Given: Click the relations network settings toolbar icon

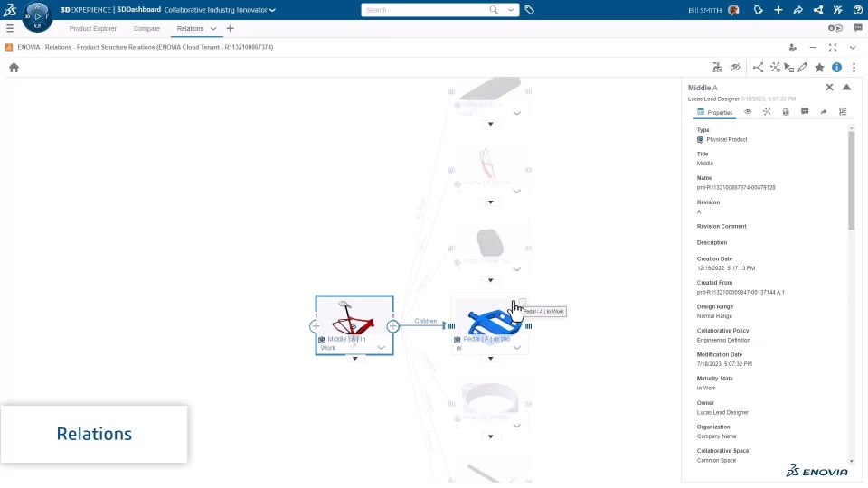Looking at the screenshot, I should click(775, 68).
